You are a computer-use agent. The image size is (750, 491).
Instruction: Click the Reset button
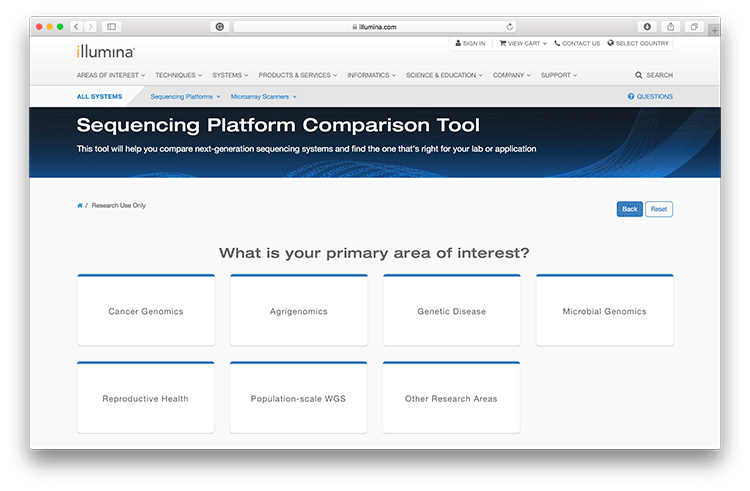[x=659, y=209]
